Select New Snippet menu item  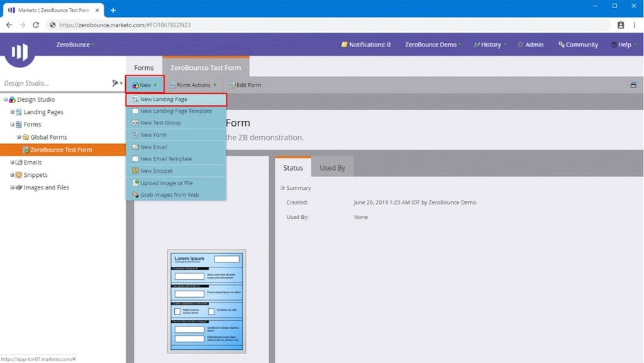(176, 171)
